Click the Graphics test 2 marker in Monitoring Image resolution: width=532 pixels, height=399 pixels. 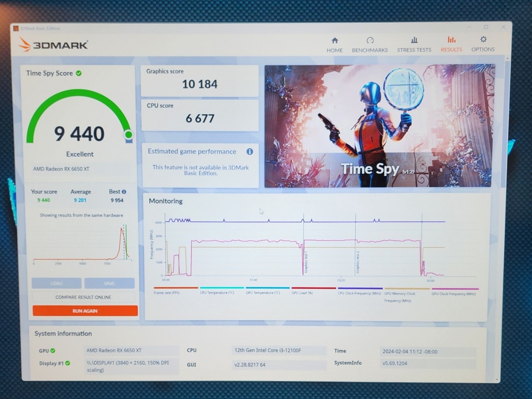pyautogui.click(x=358, y=262)
